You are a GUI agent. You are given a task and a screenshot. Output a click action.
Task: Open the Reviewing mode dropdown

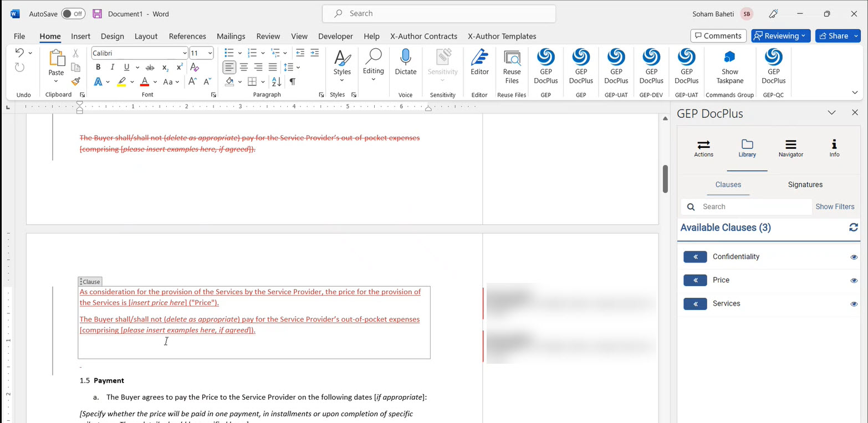780,36
